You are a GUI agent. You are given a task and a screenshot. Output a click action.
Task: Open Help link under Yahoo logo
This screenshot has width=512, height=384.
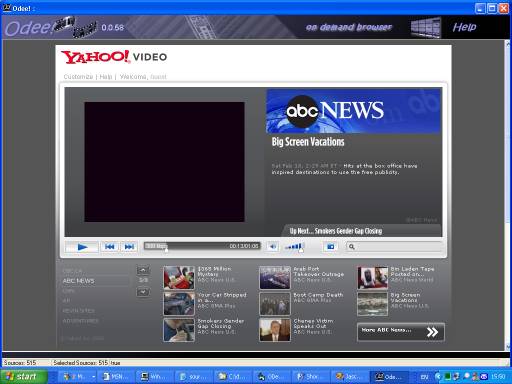[x=106, y=77]
